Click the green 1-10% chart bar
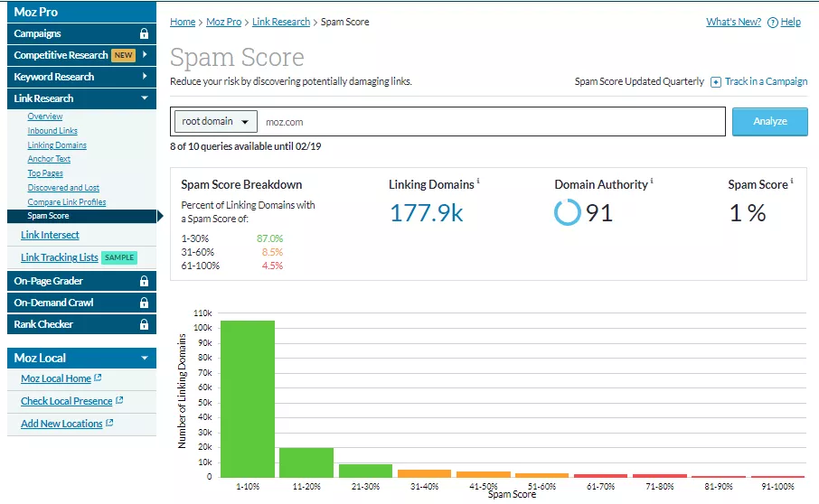 248,399
